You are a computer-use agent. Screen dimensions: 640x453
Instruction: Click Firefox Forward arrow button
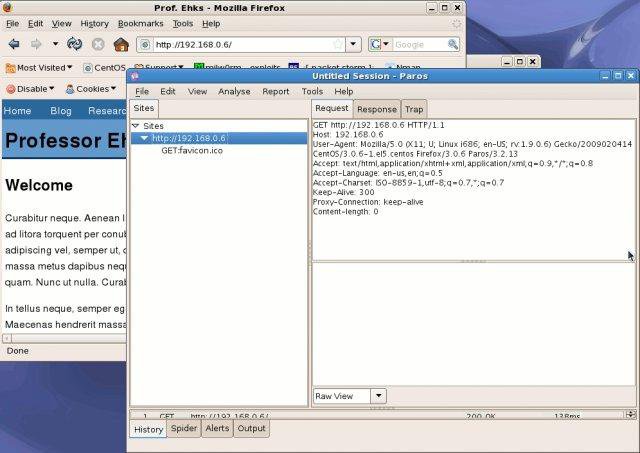point(36,44)
